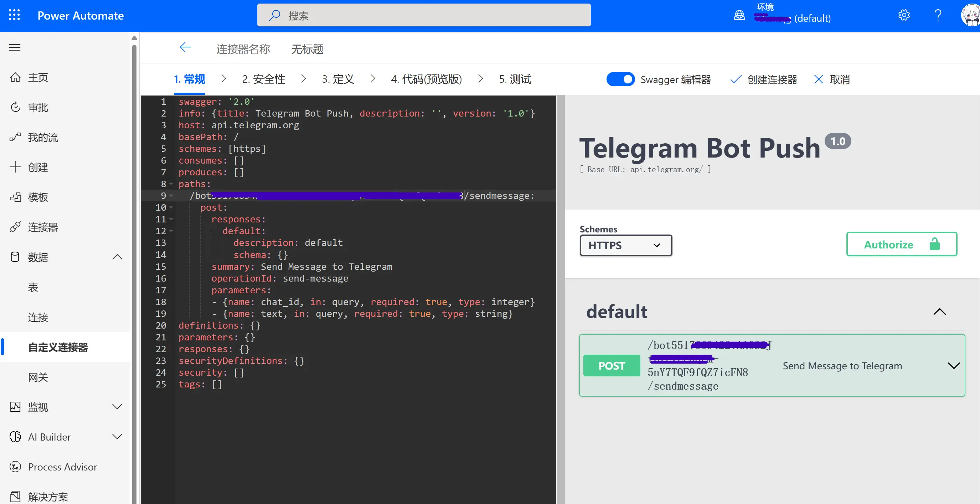
Task: Switch to the 5. 测试 tab
Action: pos(515,79)
